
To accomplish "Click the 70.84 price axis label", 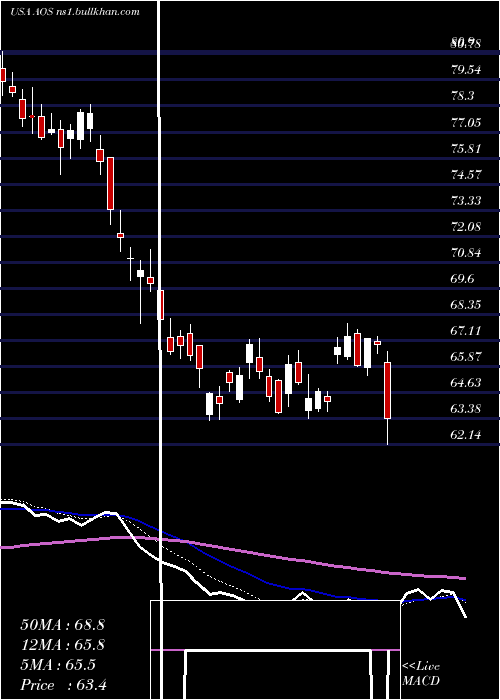I will [466, 253].
